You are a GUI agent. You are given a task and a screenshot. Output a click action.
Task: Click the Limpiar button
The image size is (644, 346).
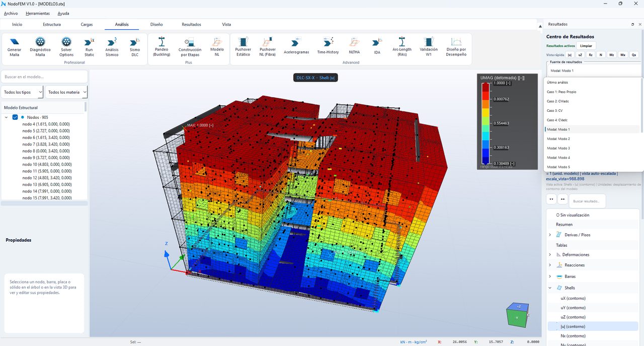(586, 45)
